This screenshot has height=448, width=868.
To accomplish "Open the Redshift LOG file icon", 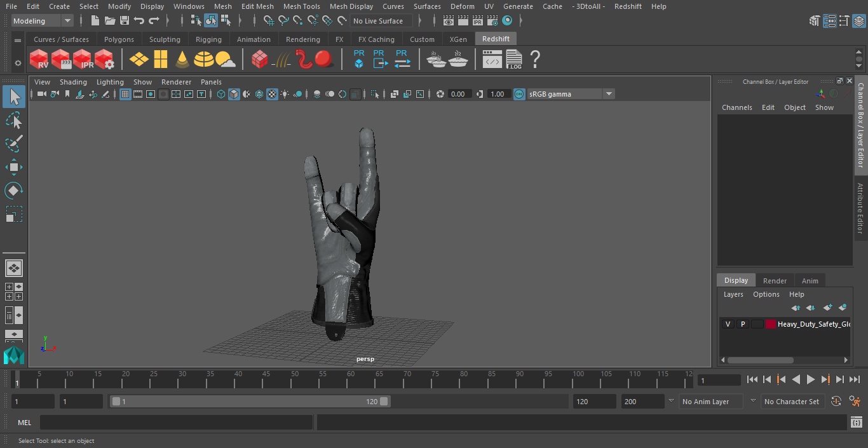I will click(513, 59).
